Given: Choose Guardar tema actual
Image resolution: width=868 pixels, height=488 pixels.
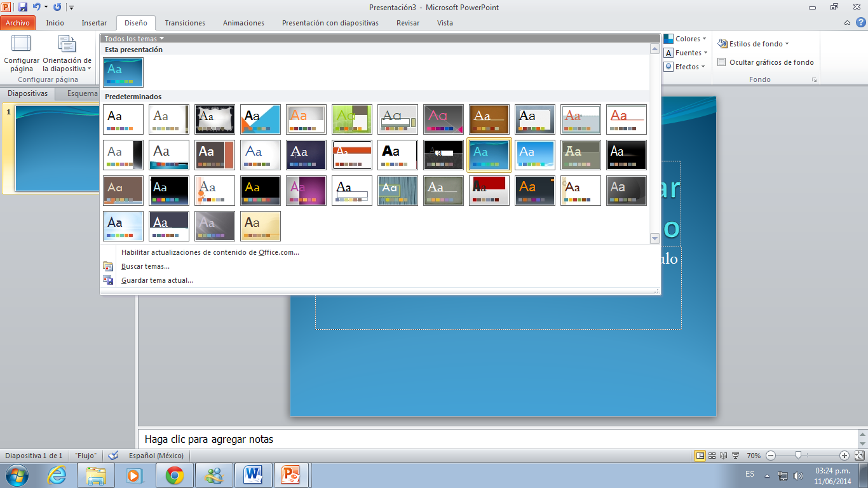Looking at the screenshot, I should click(157, 280).
